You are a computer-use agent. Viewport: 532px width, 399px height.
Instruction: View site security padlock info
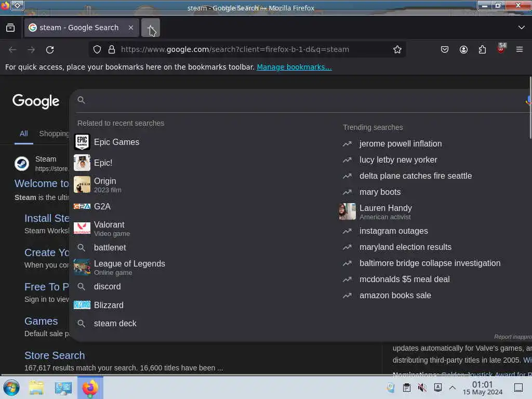pyautogui.click(x=112, y=49)
